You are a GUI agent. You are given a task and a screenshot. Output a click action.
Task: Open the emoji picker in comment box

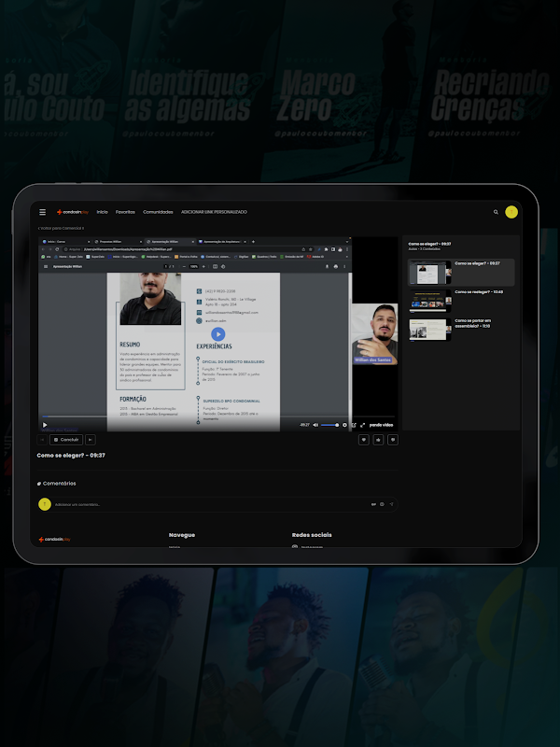tap(382, 504)
